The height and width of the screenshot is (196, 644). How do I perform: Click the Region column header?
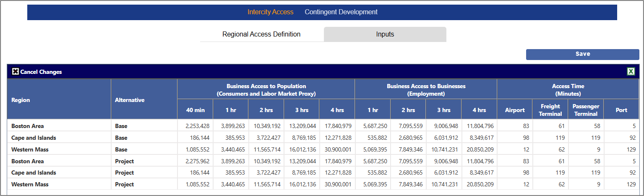[21, 100]
